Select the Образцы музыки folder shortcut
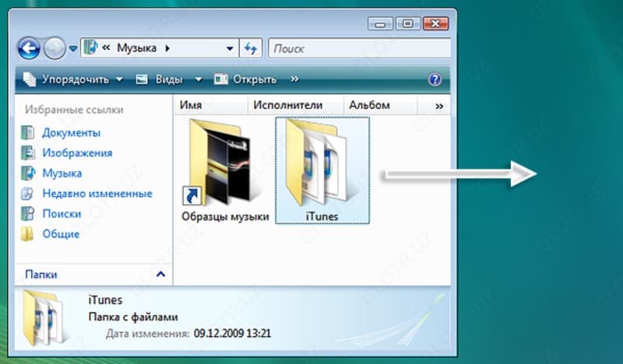The width and height of the screenshot is (623, 364). (221, 163)
